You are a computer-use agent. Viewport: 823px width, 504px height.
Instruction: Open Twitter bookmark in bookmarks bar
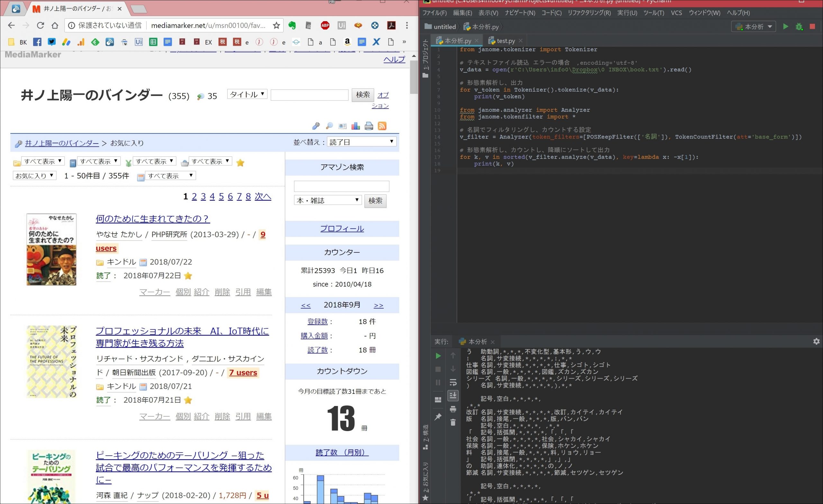tap(52, 42)
